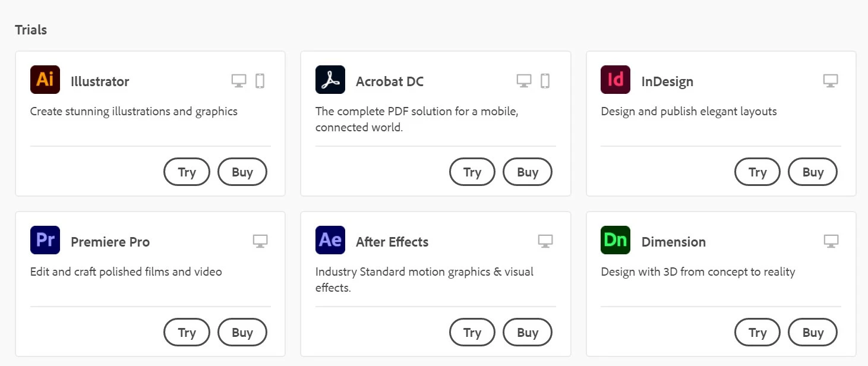Image resolution: width=868 pixels, height=366 pixels.
Task: Try Premiere Pro
Action: 187,332
